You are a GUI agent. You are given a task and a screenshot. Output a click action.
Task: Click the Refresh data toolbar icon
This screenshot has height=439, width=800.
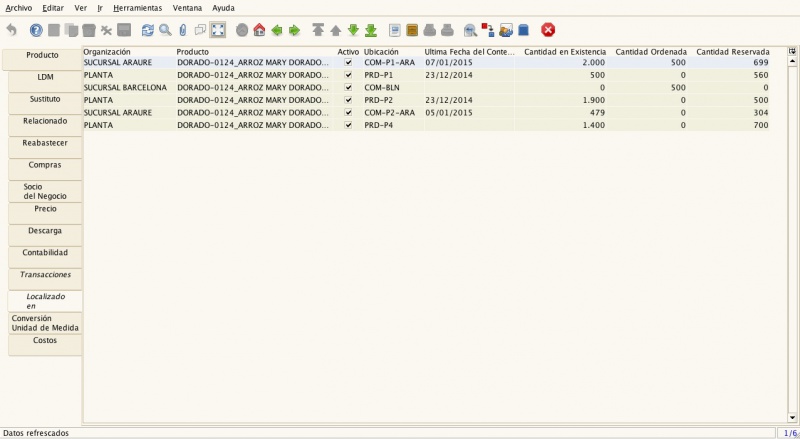(148, 30)
